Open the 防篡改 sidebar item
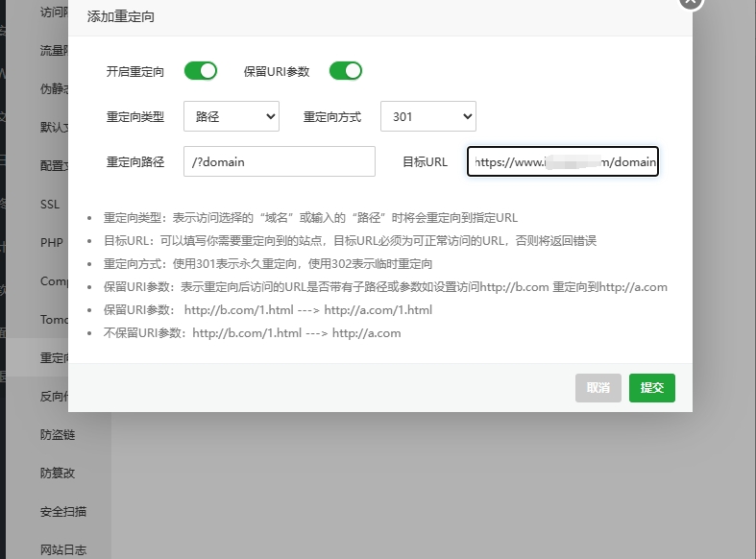The image size is (756, 559). point(58,474)
